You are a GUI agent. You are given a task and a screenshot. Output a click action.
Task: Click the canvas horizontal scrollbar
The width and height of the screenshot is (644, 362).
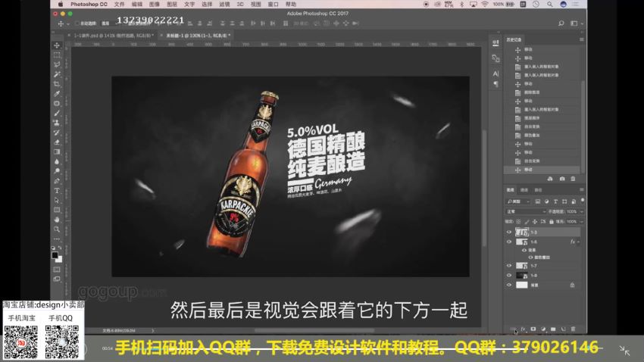click(x=314, y=330)
